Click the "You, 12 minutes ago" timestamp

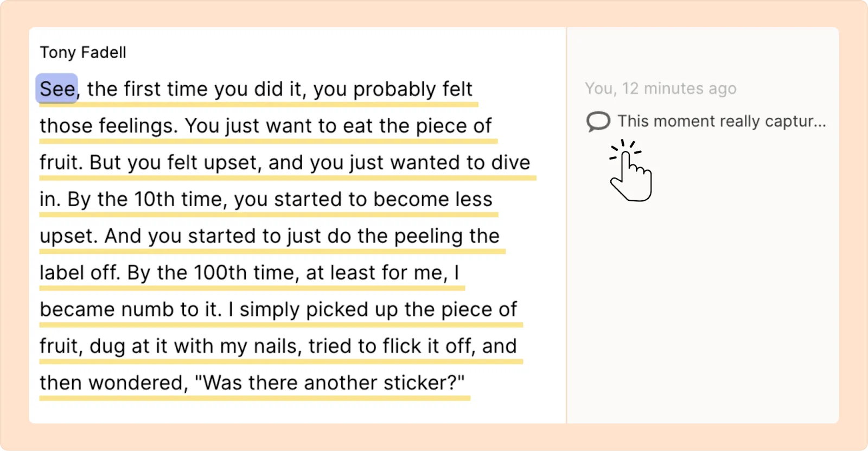tap(661, 88)
